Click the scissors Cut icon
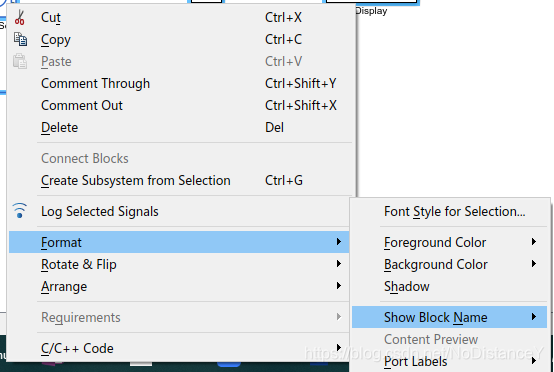 (20, 17)
